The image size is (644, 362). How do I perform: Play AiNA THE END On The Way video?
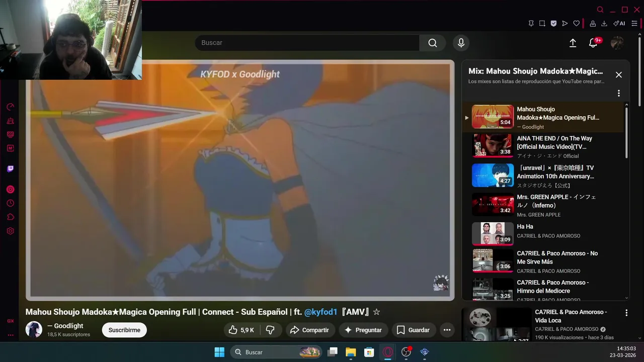[x=544, y=146]
